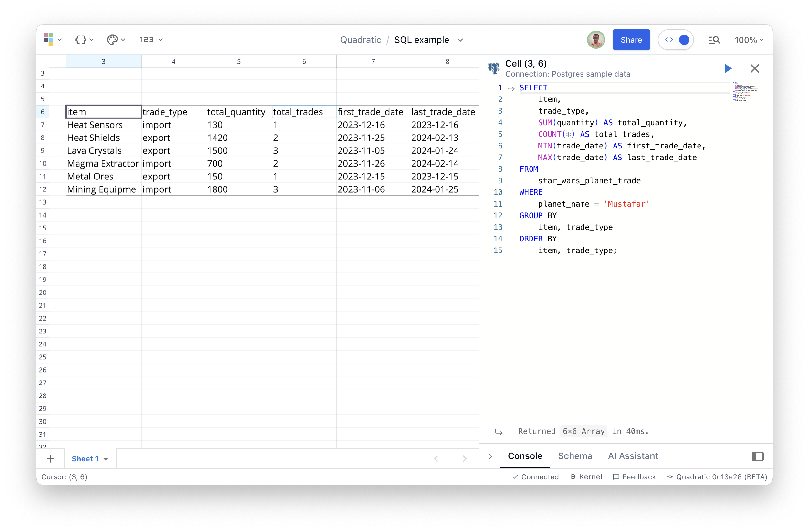The image size is (809, 532).
Task: Open the Quadratic logo menu
Action: (52, 40)
